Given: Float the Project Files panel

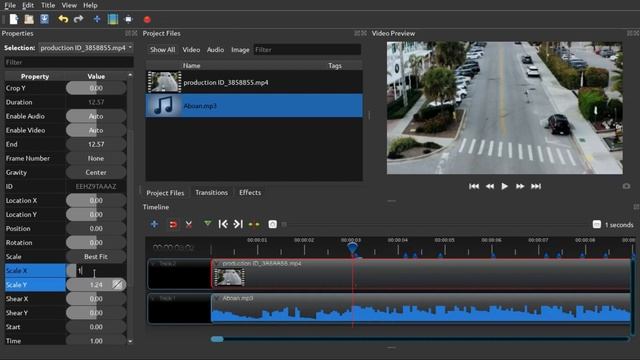Looking at the screenshot, I should point(357,33).
